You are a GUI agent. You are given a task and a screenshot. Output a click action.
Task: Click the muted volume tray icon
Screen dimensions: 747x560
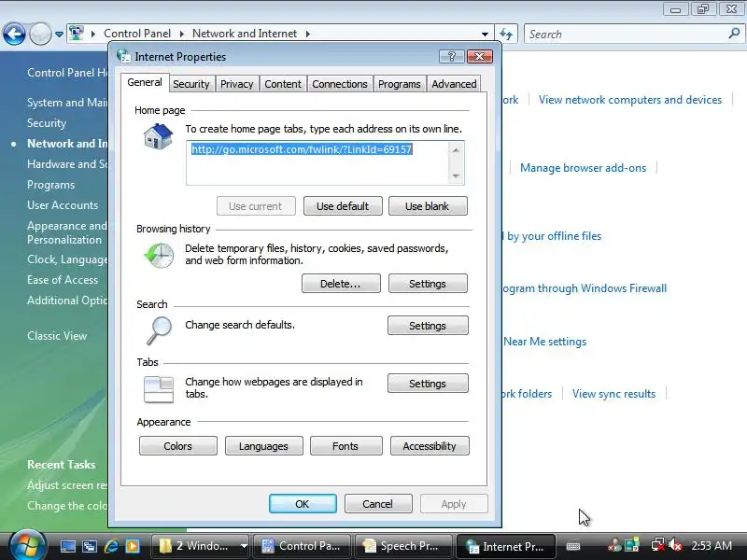point(675,545)
